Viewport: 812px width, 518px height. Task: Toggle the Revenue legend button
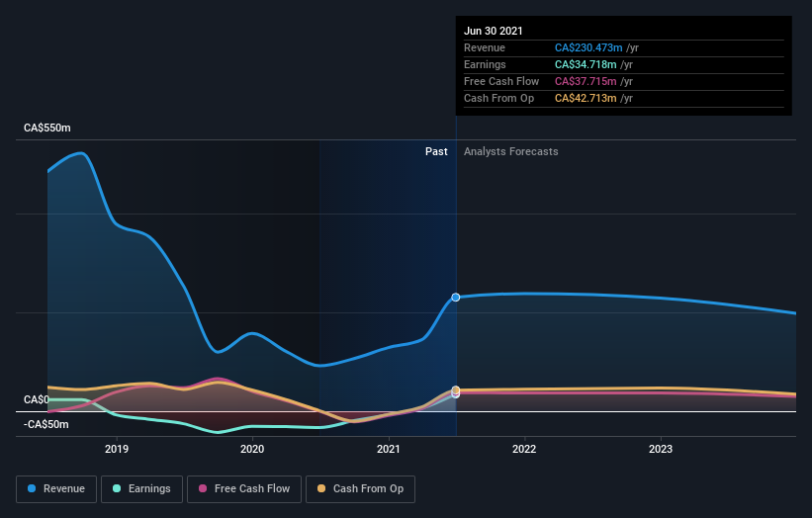(x=56, y=489)
